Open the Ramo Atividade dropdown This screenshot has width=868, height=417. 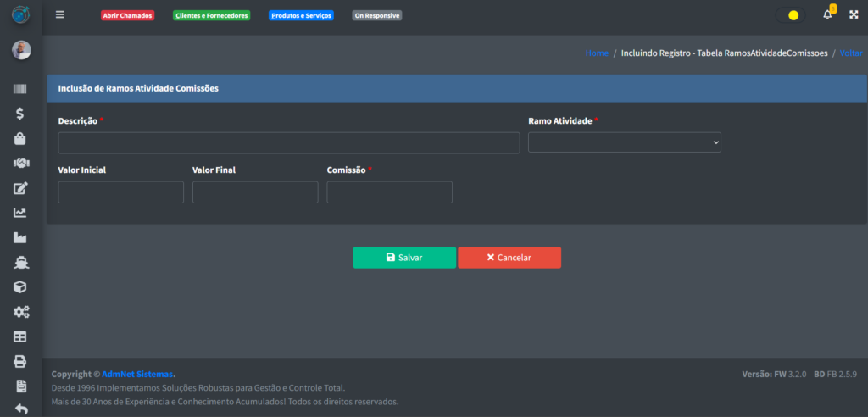point(624,142)
